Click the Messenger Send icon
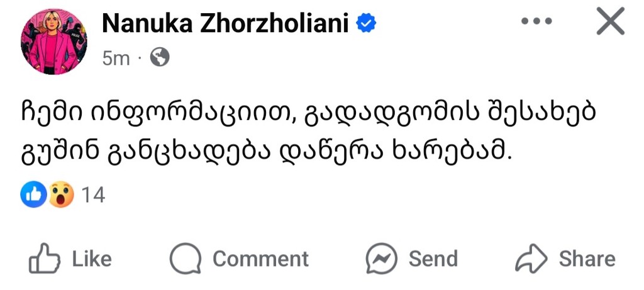 pyautogui.click(x=382, y=259)
